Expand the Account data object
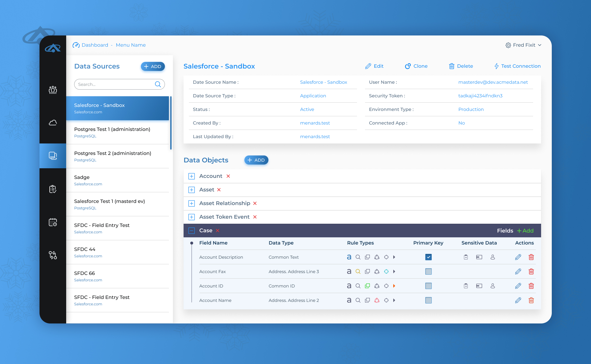 click(191, 176)
